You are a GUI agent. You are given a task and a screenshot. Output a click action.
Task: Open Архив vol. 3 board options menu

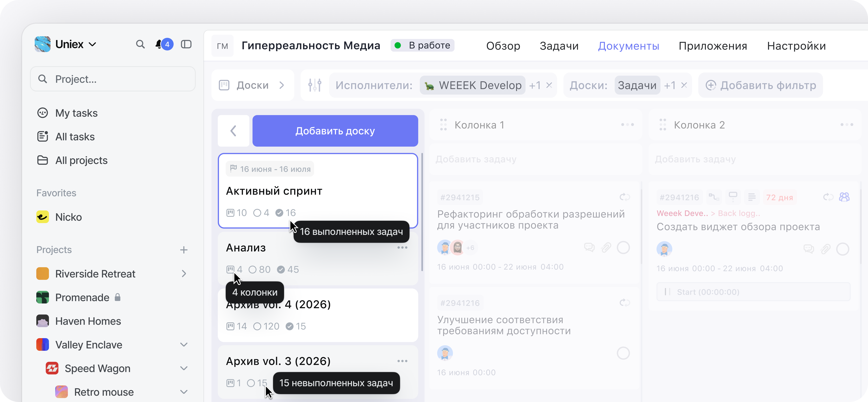[402, 361]
